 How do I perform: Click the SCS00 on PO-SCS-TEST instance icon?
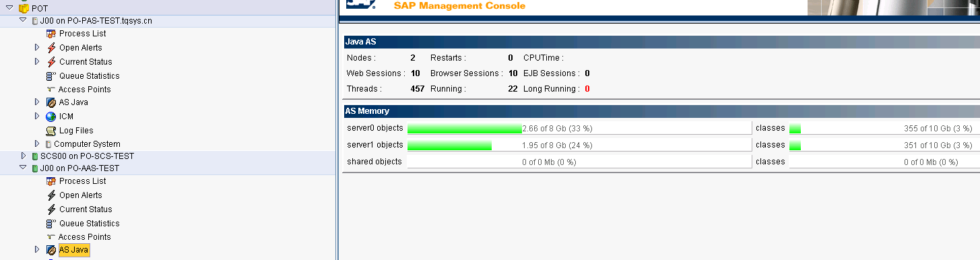(x=35, y=156)
